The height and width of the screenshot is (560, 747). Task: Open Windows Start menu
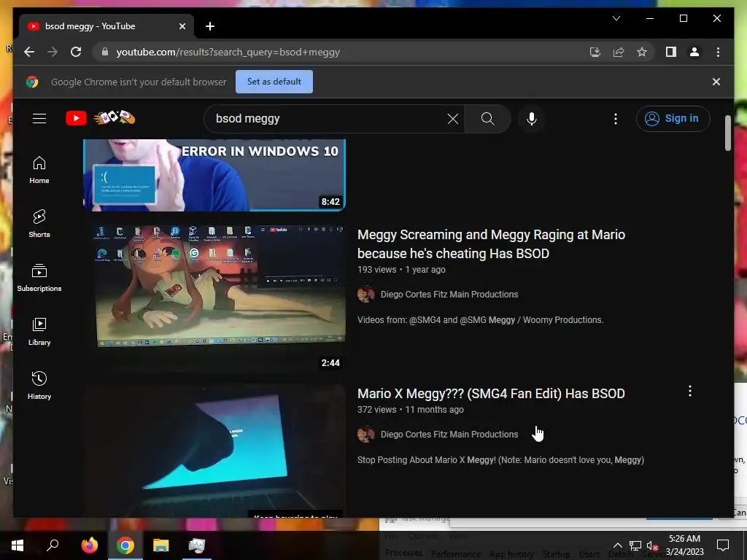pos(18,545)
